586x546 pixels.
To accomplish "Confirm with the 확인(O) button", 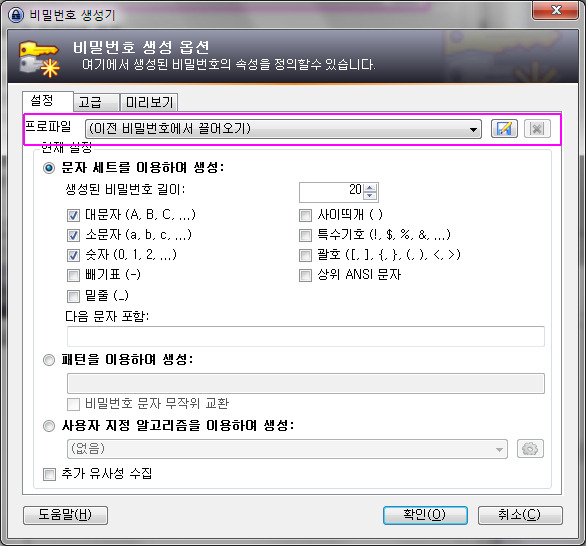I will [x=425, y=515].
